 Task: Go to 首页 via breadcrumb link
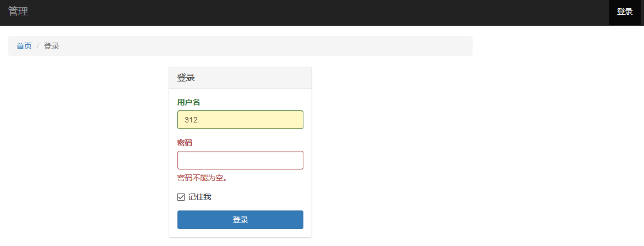(24, 46)
